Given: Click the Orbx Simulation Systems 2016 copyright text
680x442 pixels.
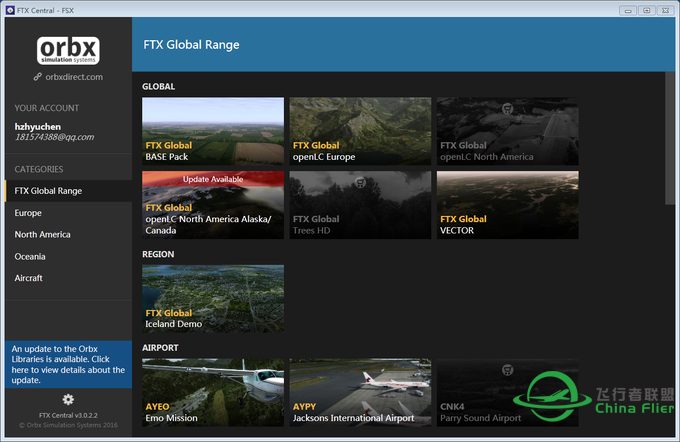Looking at the screenshot, I should 68,425.
